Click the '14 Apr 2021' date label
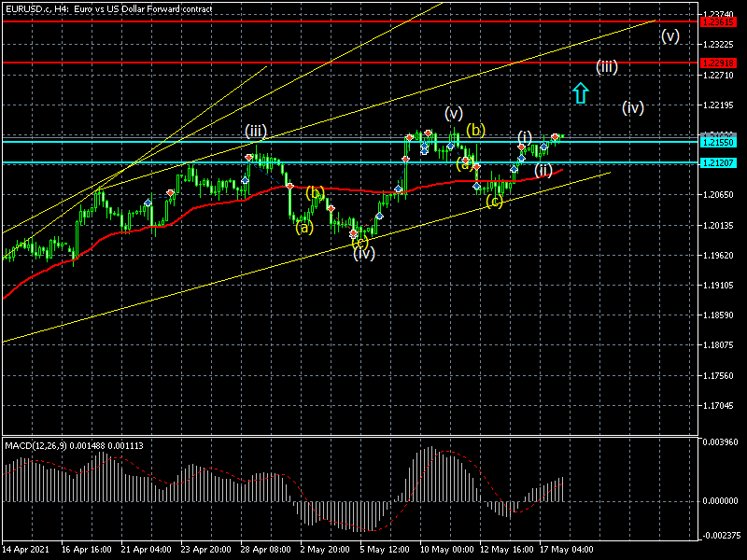Image resolution: width=747 pixels, height=560 pixels. coord(27,549)
